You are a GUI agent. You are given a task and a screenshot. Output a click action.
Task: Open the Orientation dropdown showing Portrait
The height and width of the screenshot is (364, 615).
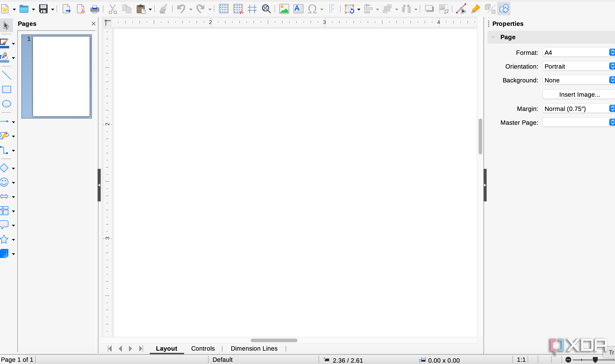[579, 66]
